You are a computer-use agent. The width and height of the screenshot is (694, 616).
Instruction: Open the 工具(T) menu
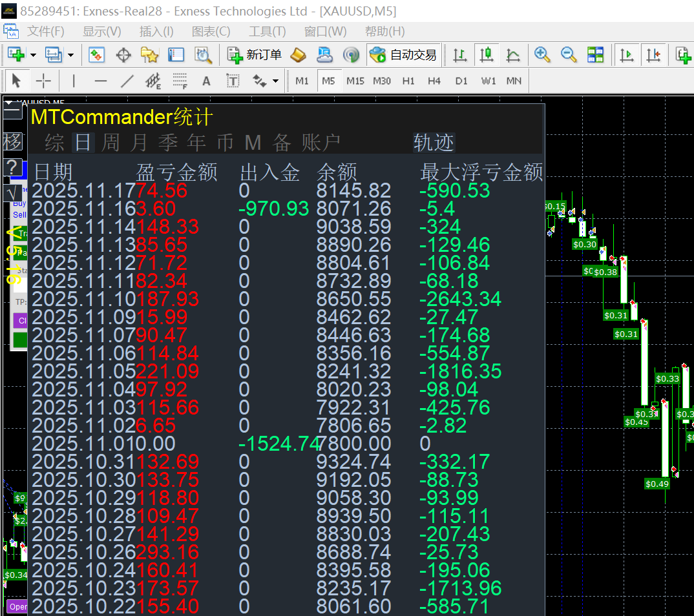(x=268, y=32)
